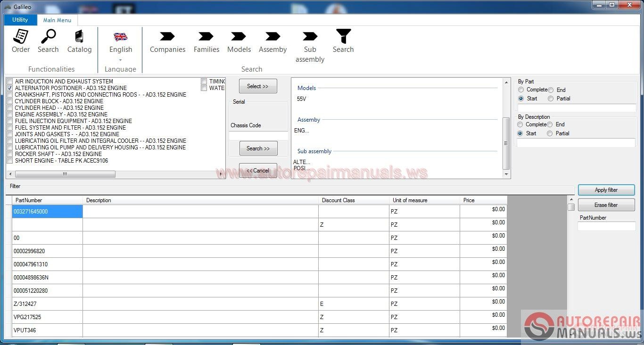
Task: Check LUBRICATING OIL PUMP AND DELIVERY HOUSING
Action: pos(10,148)
